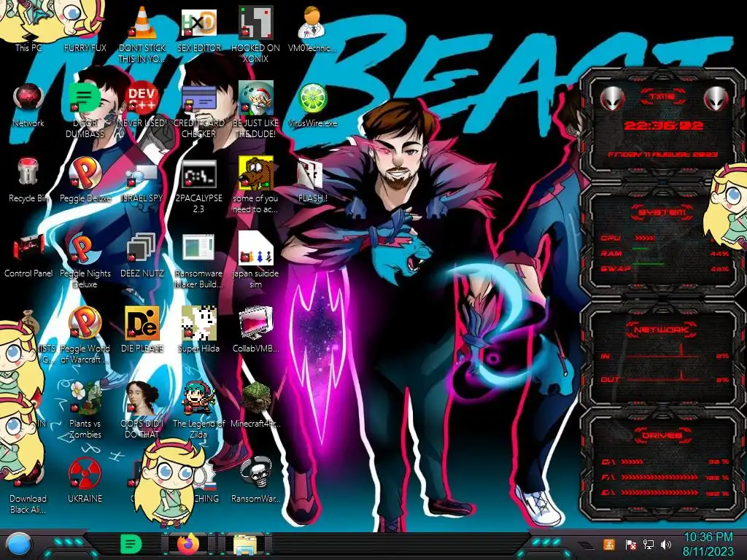Open the DEEZ NUTZ stacked windows icon
747x560 pixels.
pyautogui.click(x=142, y=248)
